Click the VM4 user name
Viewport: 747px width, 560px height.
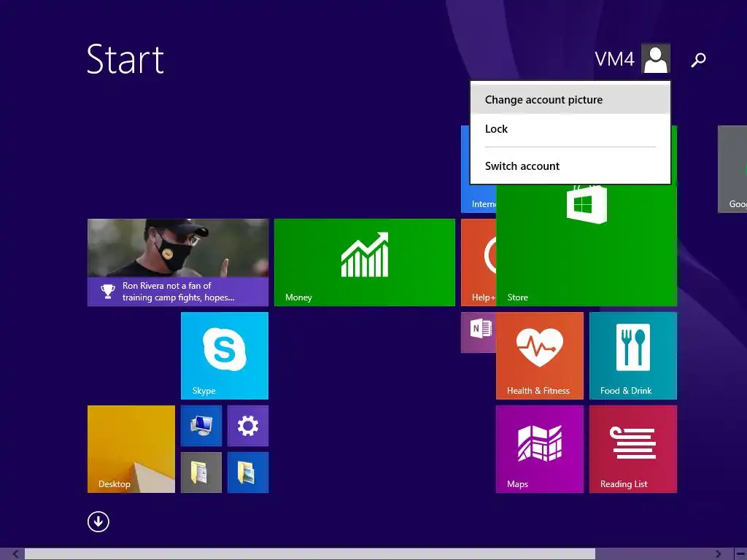click(614, 59)
